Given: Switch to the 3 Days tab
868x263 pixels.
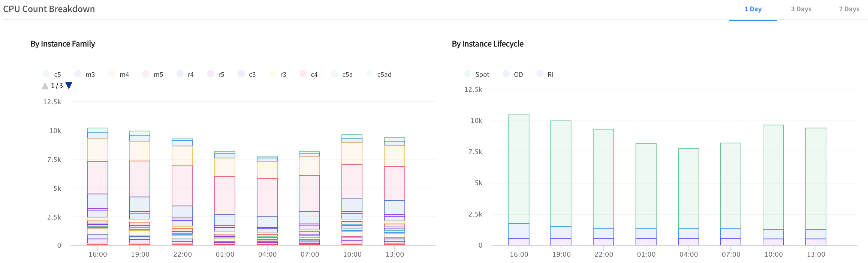Looking at the screenshot, I should 801,9.
